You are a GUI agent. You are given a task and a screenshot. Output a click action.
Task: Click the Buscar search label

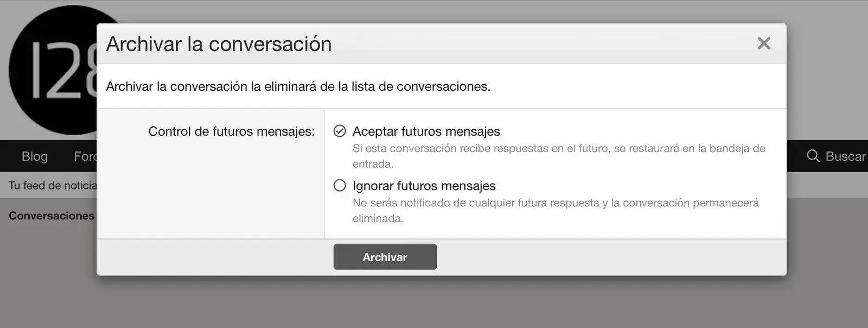[845, 156]
